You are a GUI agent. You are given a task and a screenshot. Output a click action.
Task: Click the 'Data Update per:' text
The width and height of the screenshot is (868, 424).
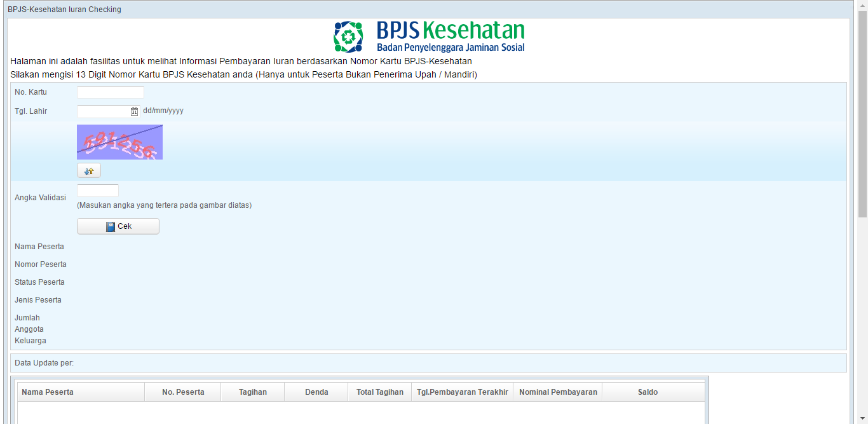(x=44, y=363)
